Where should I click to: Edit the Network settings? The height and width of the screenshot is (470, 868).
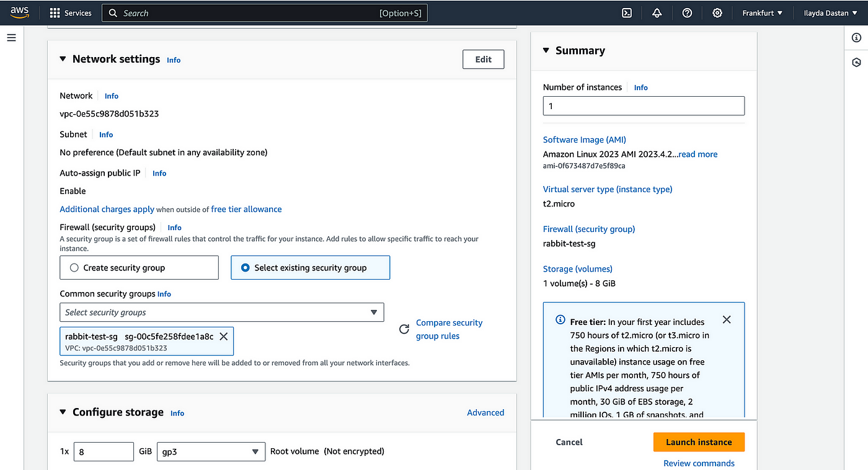point(484,60)
